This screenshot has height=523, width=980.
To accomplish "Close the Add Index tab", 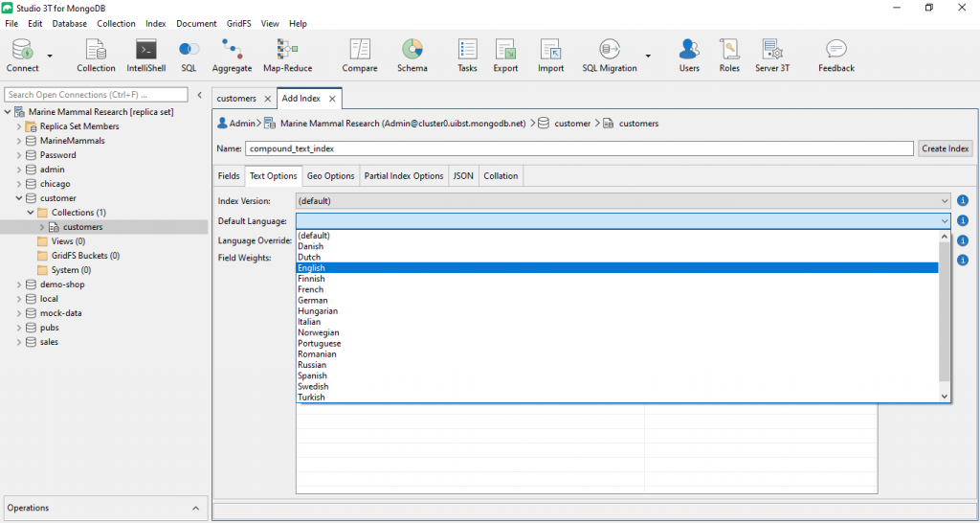I will (x=332, y=99).
